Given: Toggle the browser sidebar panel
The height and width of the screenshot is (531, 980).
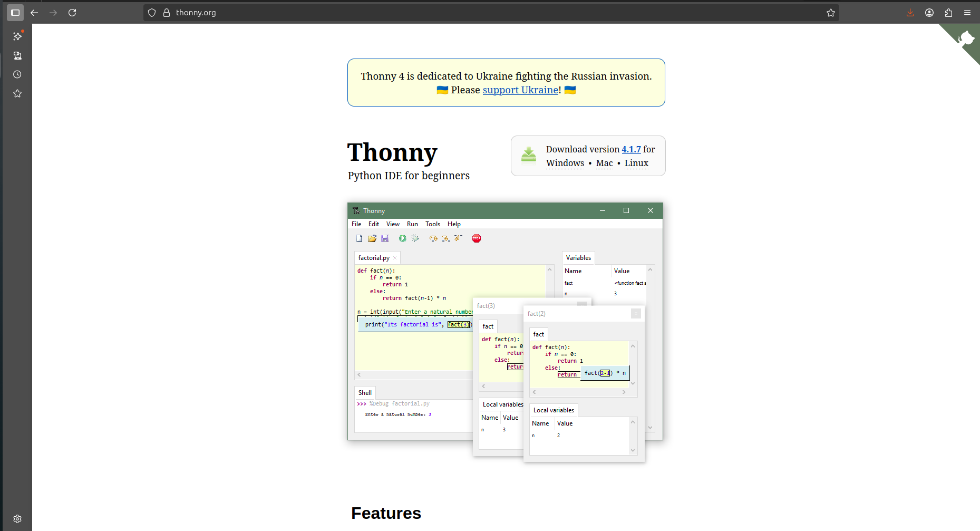Looking at the screenshot, I should [x=15, y=13].
